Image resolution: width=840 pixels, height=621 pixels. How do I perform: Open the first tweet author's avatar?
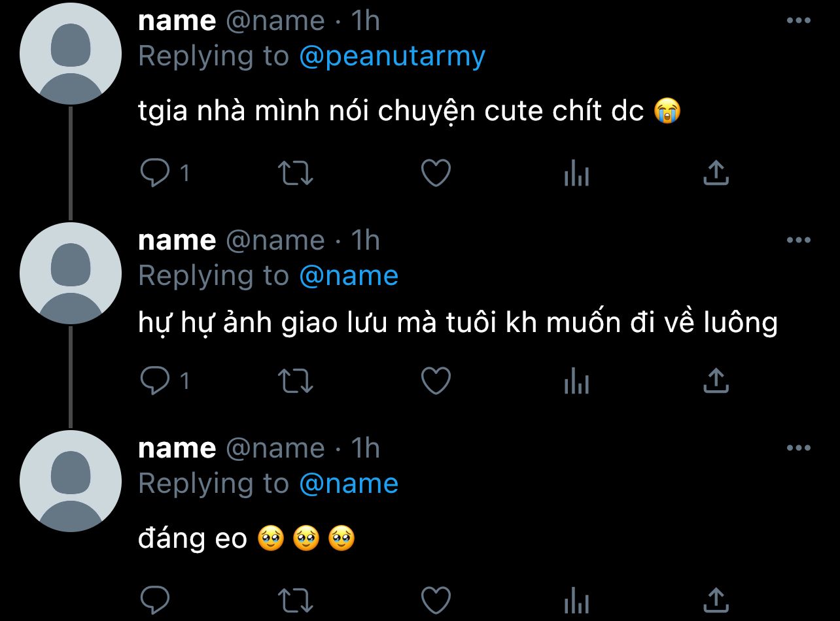click(71, 54)
